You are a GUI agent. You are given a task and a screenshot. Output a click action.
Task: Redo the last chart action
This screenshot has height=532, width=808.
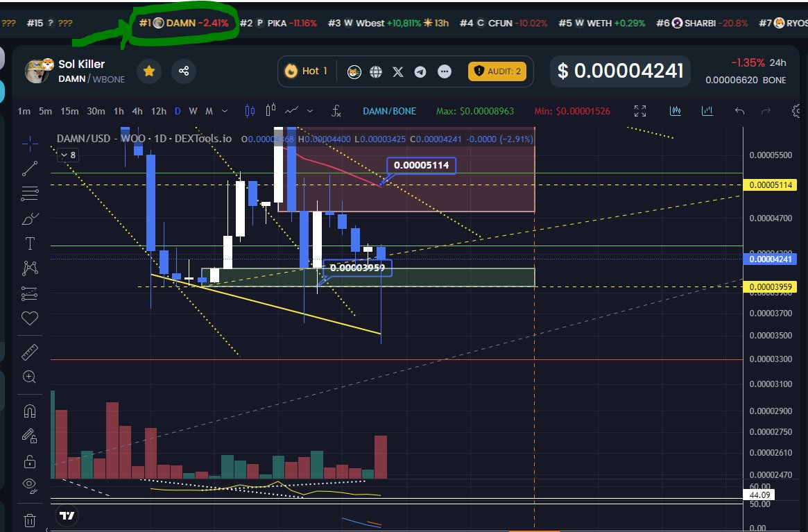[x=766, y=111]
